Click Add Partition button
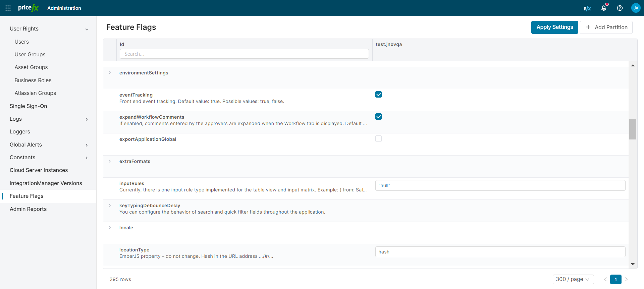This screenshot has height=289, width=644. click(x=606, y=27)
